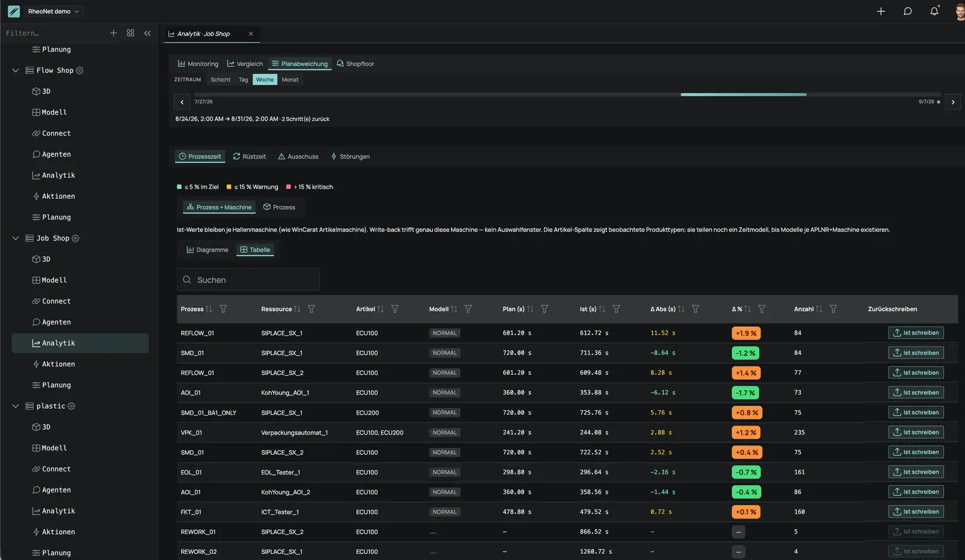Viewport: 965px width, 560px height.
Task: Click Ist schreiben for FKT_01 row
Action: (916, 512)
